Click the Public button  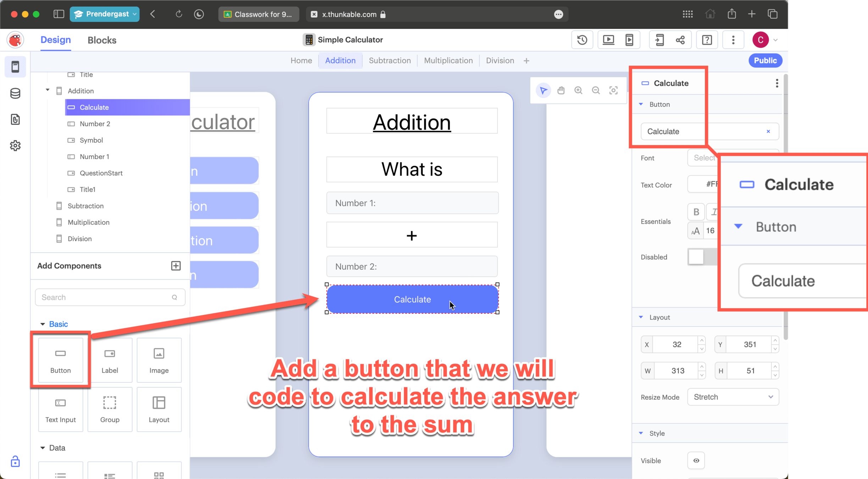pyautogui.click(x=765, y=60)
